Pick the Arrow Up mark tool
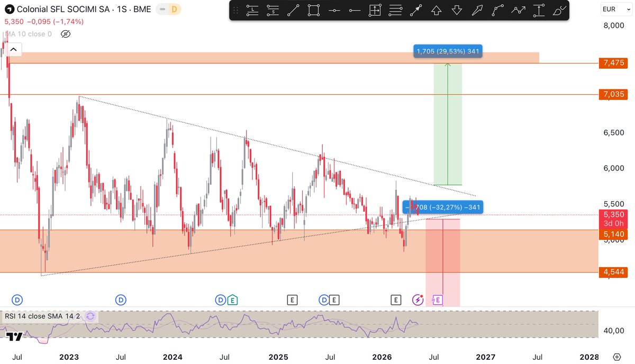 (x=437, y=10)
